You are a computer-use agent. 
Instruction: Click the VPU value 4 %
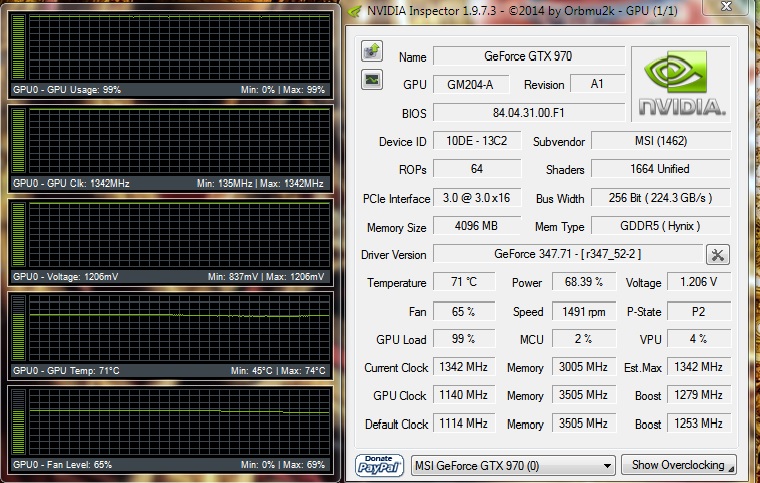click(x=699, y=339)
